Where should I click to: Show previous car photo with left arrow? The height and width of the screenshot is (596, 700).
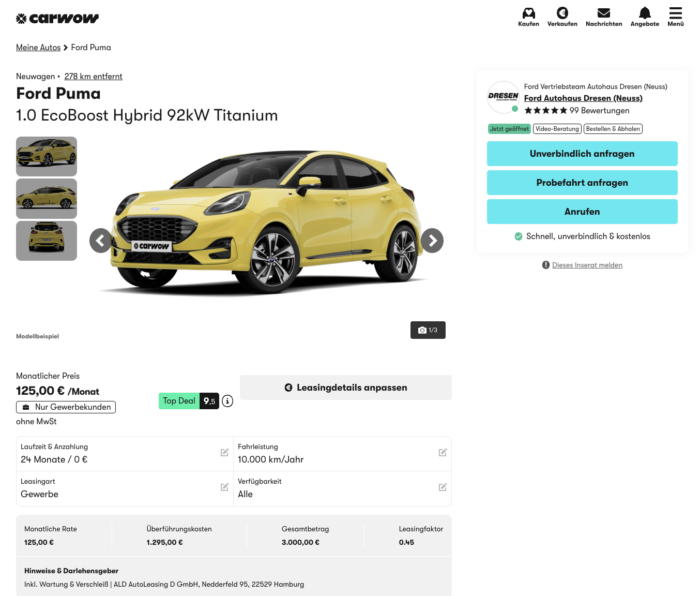(x=100, y=241)
